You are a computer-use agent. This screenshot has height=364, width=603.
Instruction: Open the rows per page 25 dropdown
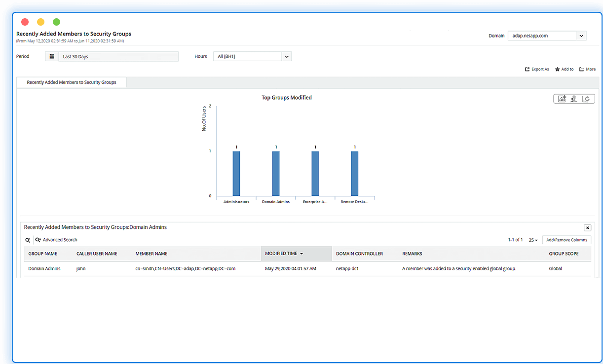pyautogui.click(x=533, y=240)
